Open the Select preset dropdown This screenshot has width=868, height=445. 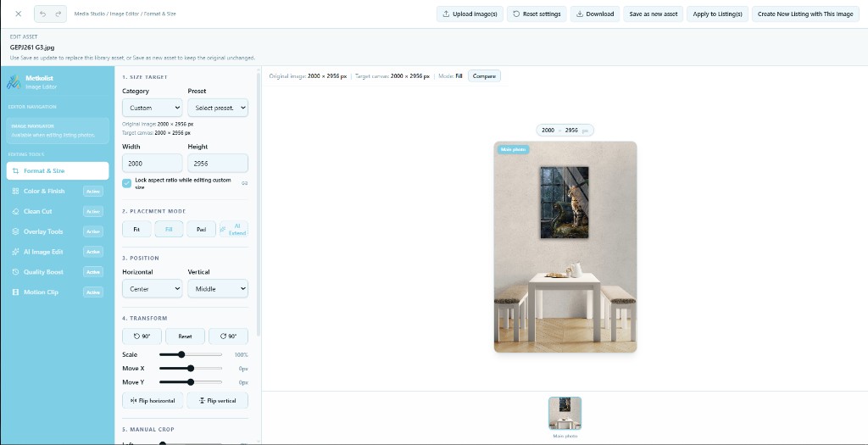click(x=218, y=108)
